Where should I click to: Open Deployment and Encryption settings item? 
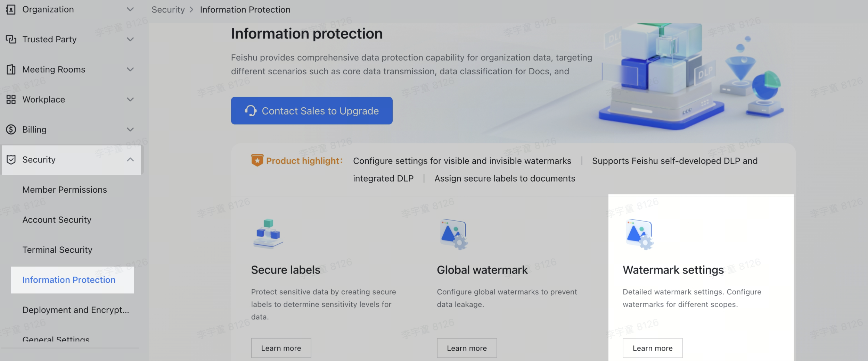point(75,310)
